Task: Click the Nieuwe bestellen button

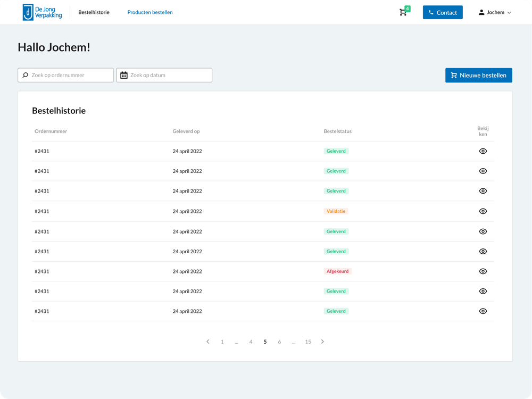Action: 479,76
